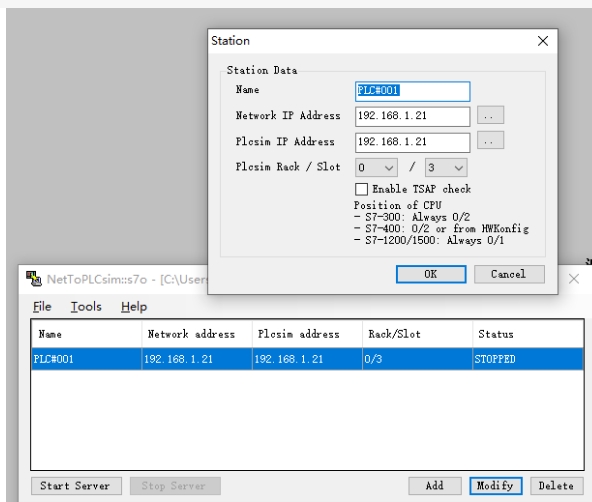Cancel the Station dialog
This screenshot has width=592, height=502.
pyautogui.click(x=509, y=274)
